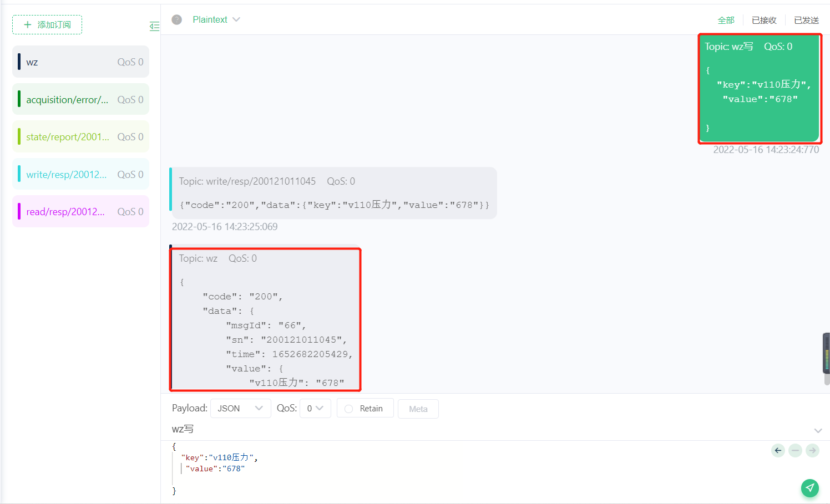This screenshot has width=830, height=504.
Task: Click the cyan color bar on write/resp subscription
Action: click(19, 174)
